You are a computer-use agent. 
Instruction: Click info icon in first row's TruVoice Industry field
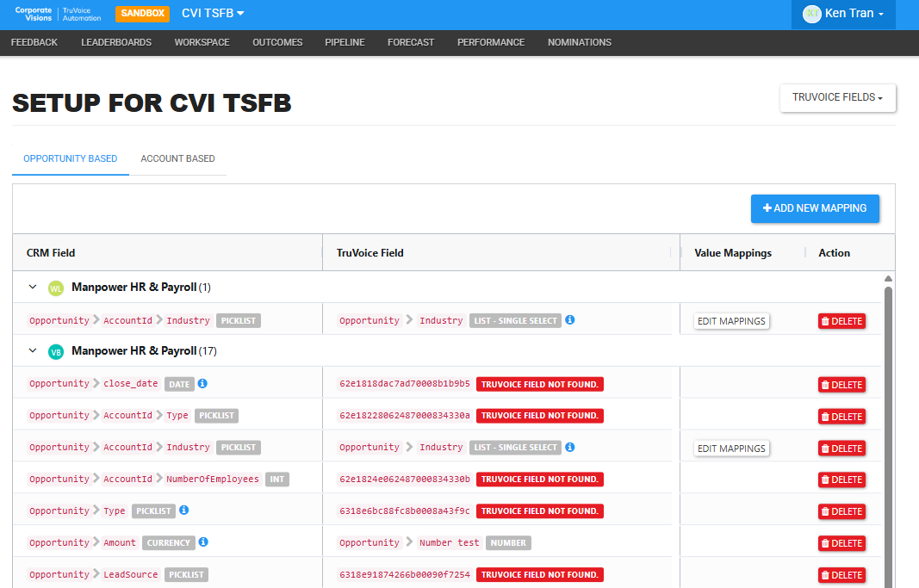pos(569,319)
